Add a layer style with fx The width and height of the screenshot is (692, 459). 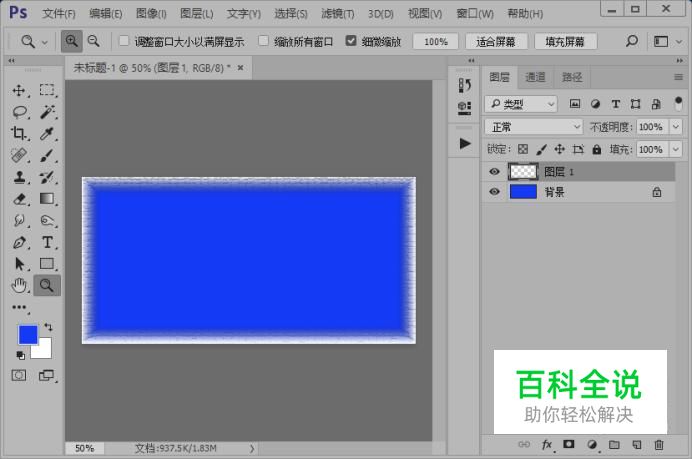tap(546, 444)
